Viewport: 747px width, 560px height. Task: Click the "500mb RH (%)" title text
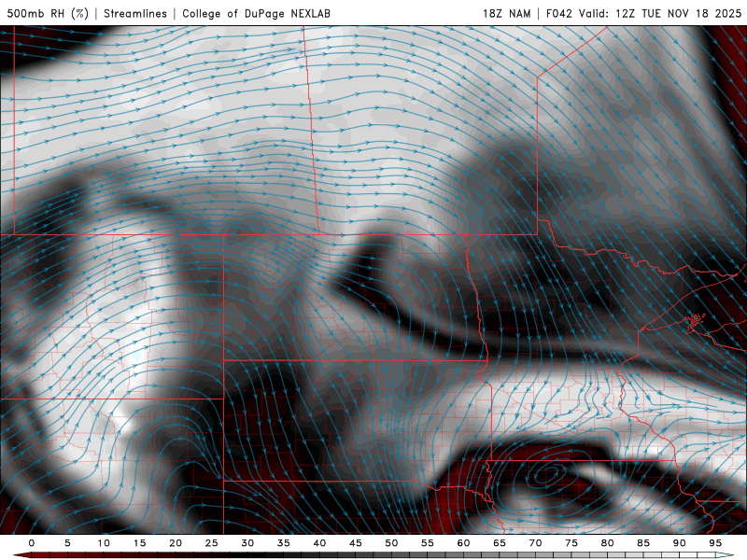(48, 13)
